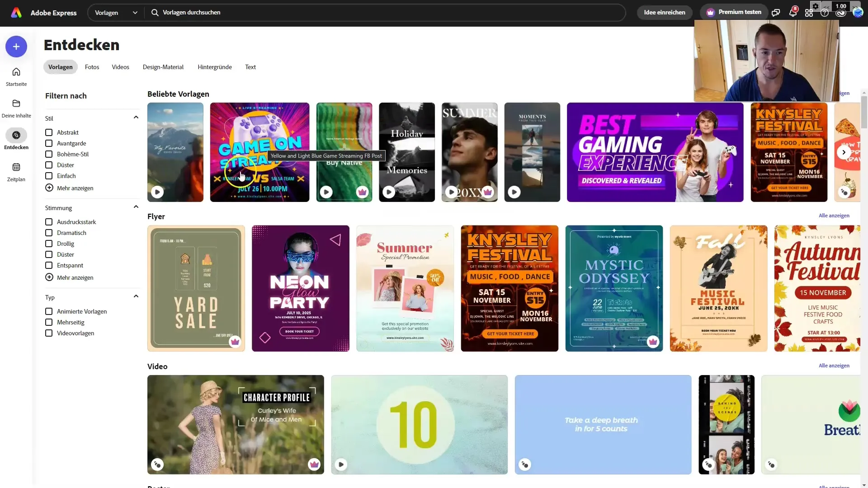This screenshot has height=488, width=868.
Task: Click the Premium testen crown icon
Action: pos(711,12)
